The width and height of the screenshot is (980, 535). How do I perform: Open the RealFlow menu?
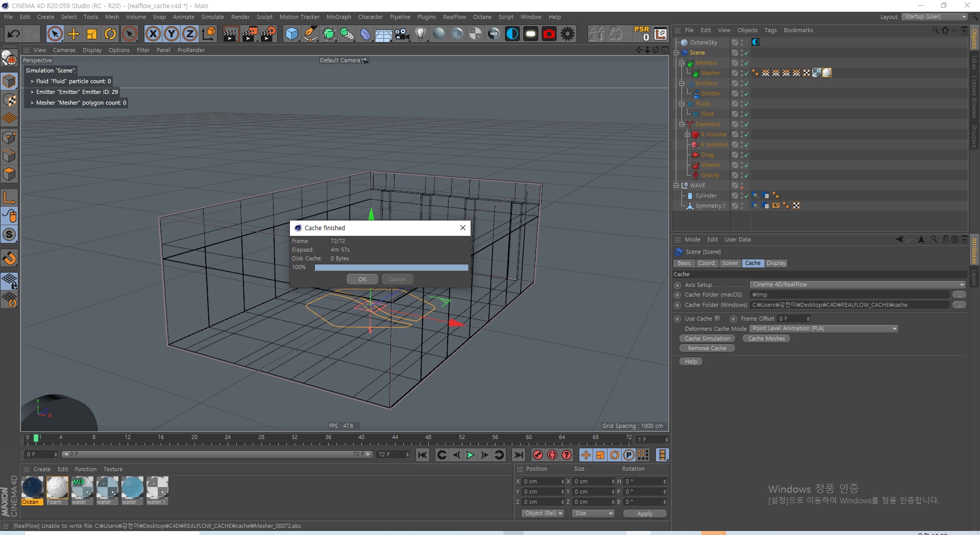454,17
